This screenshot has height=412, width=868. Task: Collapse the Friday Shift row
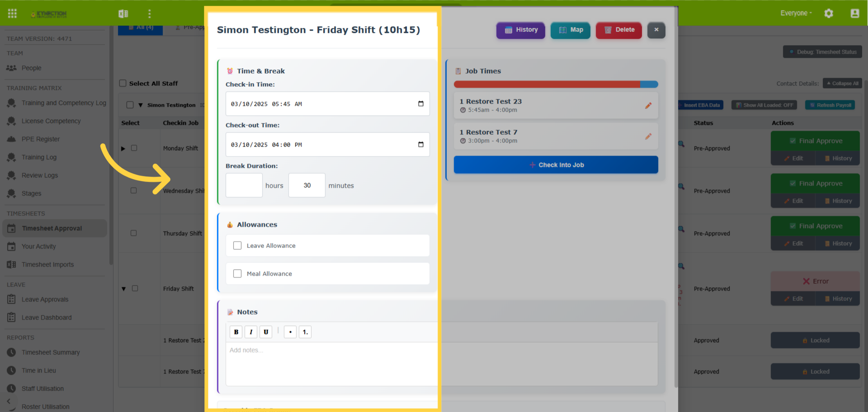pyautogui.click(x=124, y=289)
